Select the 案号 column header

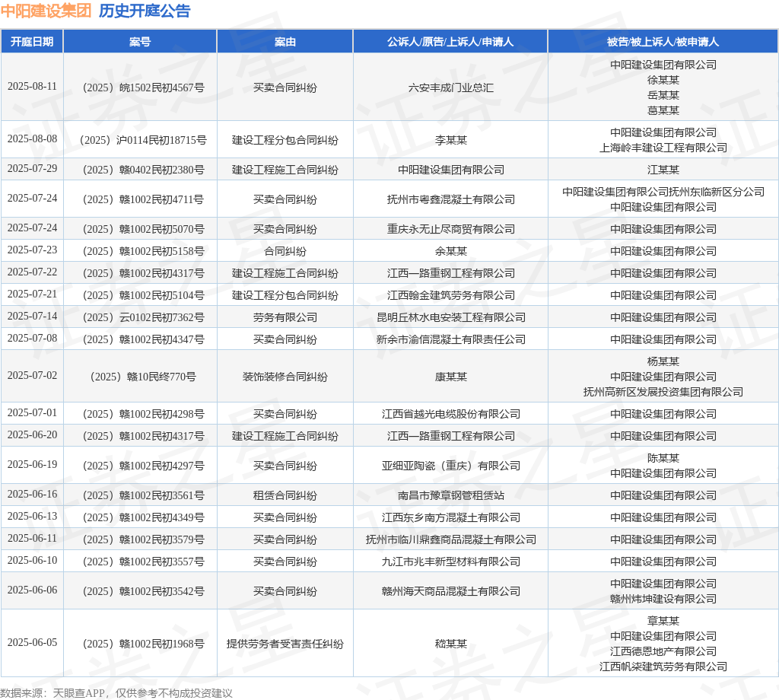point(140,42)
